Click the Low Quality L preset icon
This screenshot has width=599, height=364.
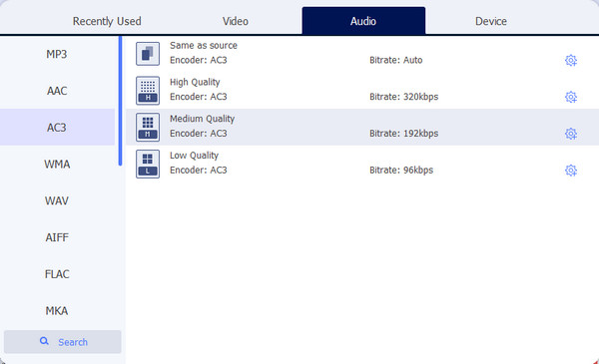tap(148, 164)
